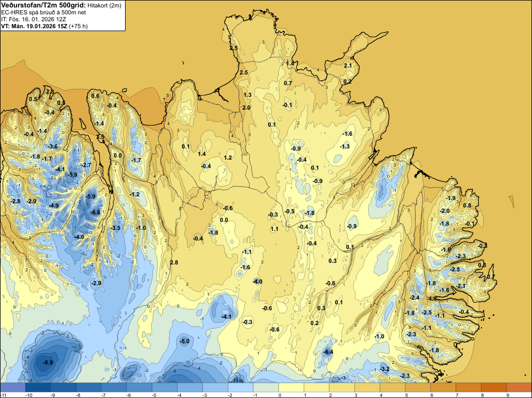The height and width of the screenshot is (398, 532).
Task: Click the -3.2 temperature value
Action: coord(385,369)
